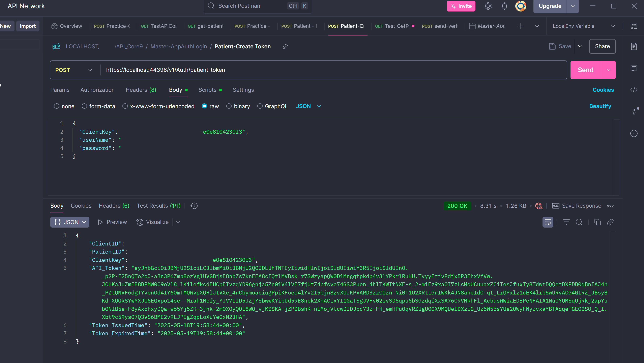
Task: Click Beautify to format the body
Action: tap(600, 106)
